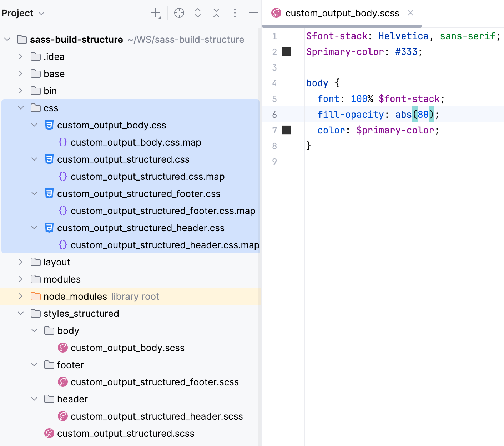Click the Add (+) icon in Project toolbar
The width and height of the screenshot is (504, 446).
click(155, 13)
